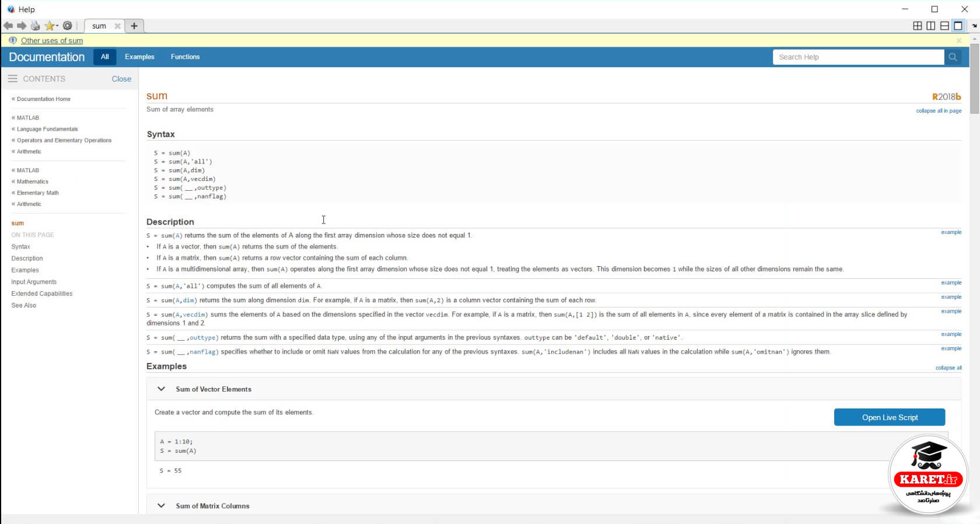Switch to the four-pane tiled layout
Viewport: 980px width, 524px height.
pos(918,26)
